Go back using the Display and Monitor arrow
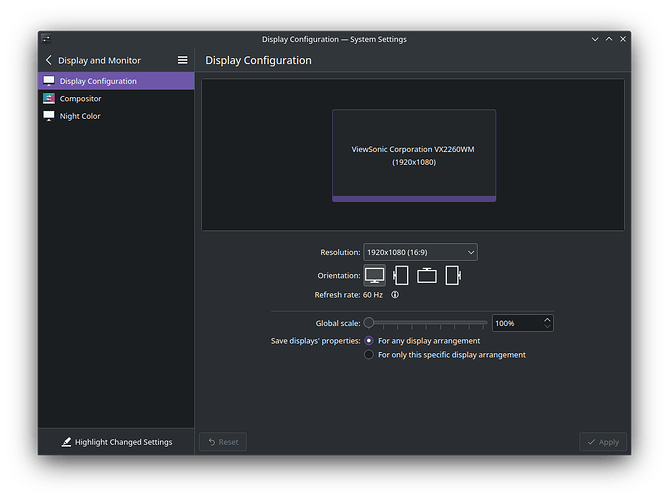This screenshot has height=500, width=669. coord(49,60)
